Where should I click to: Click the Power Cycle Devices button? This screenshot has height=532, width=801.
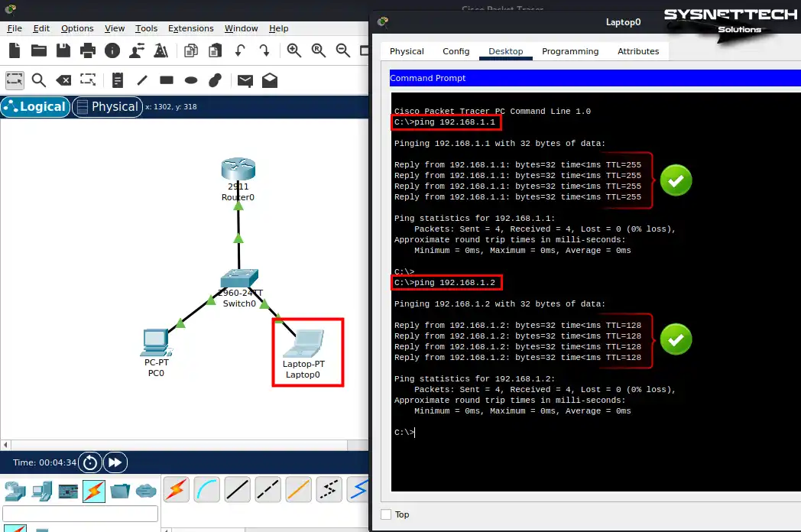[x=90, y=462]
